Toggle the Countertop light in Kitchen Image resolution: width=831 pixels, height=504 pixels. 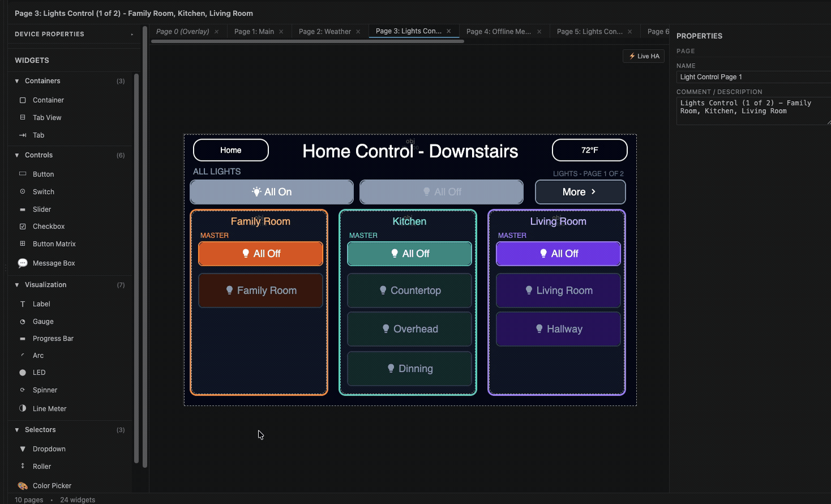coord(409,290)
